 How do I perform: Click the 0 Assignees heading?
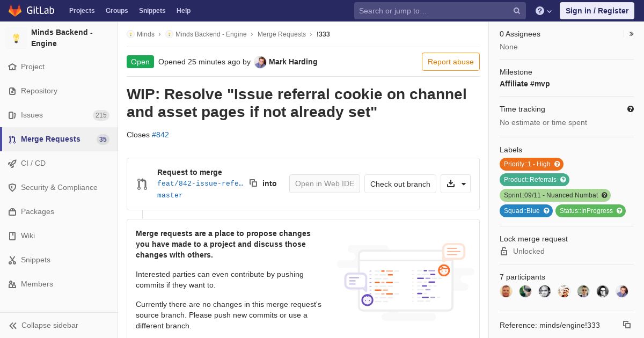520,34
